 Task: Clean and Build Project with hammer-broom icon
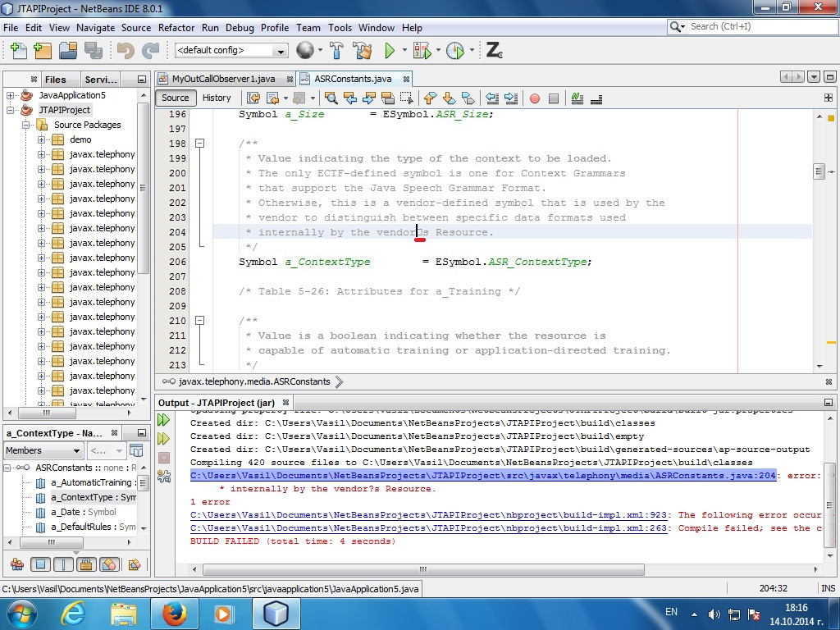point(363,51)
